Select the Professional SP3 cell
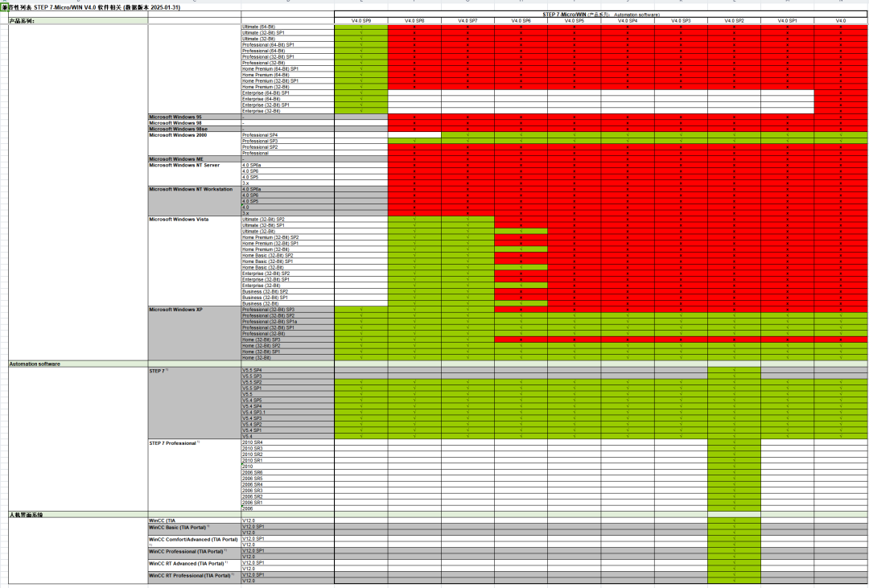Viewport: 869px width, 588px height. coord(287,142)
